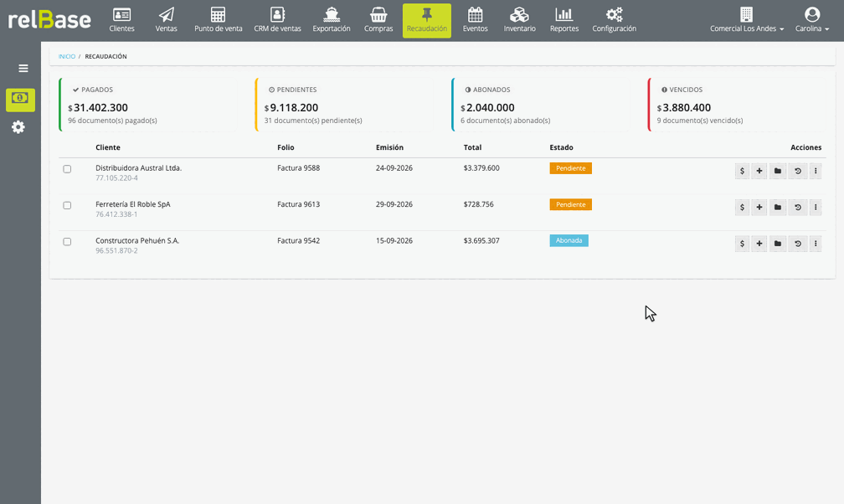
Task: Click the Eventos calendar icon
Action: [476, 14]
